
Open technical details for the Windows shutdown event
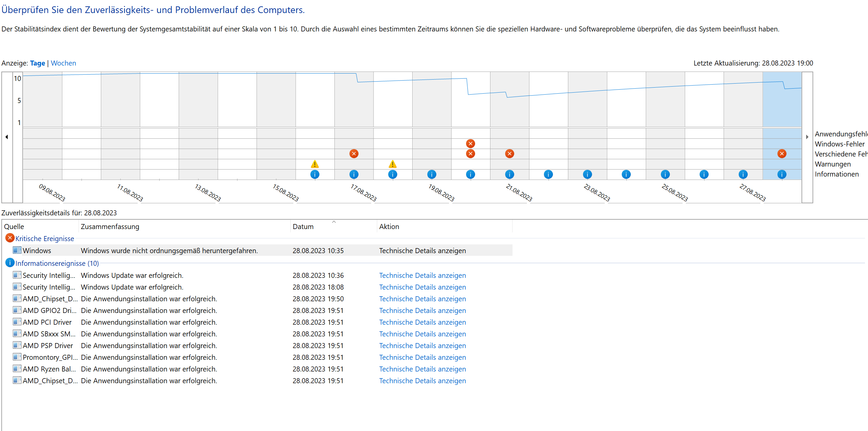tap(422, 250)
